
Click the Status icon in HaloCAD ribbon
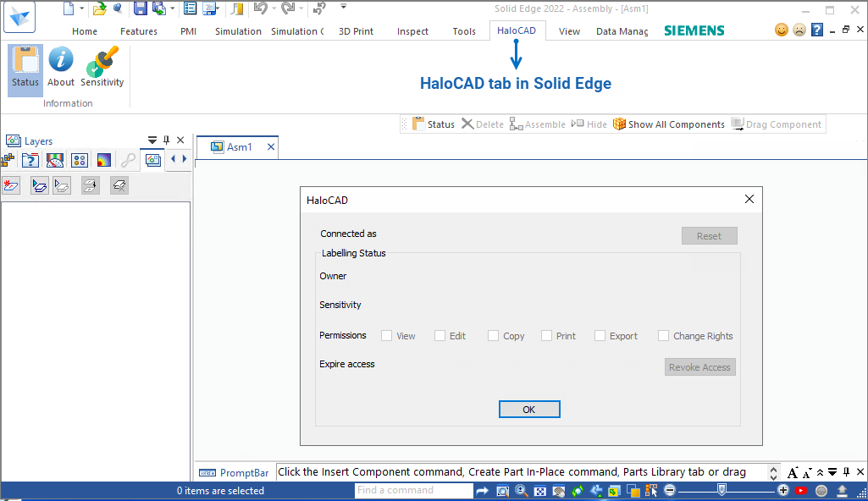click(25, 68)
